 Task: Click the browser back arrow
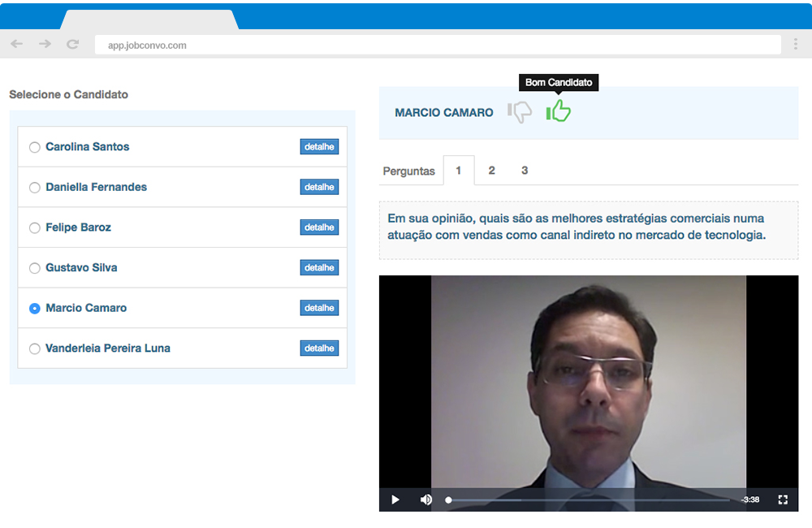click(x=16, y=44)
